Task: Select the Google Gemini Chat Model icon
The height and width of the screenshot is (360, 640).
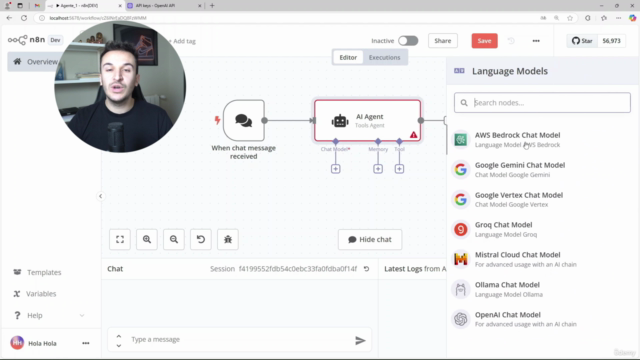Action: pos(461,169)
